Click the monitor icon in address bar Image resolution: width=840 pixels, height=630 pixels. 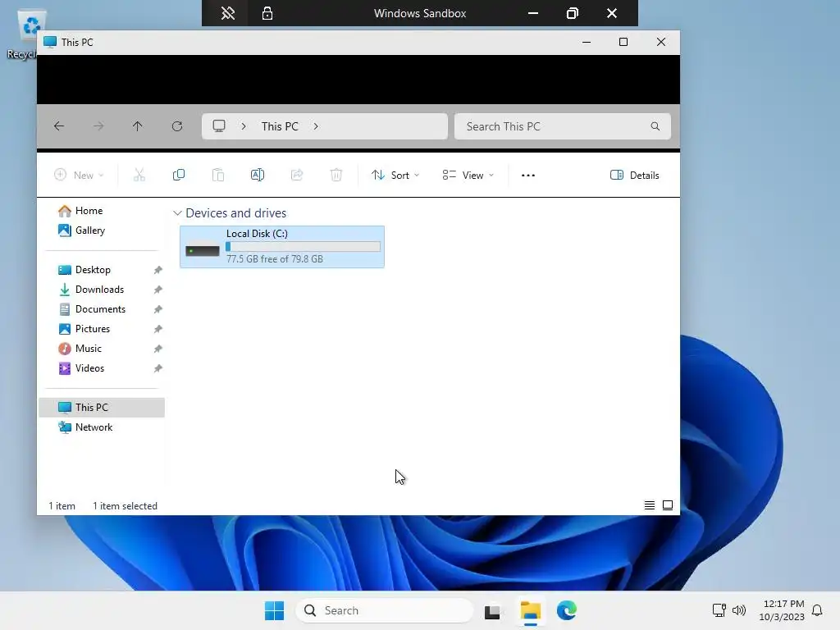click(x=219, y=126)
